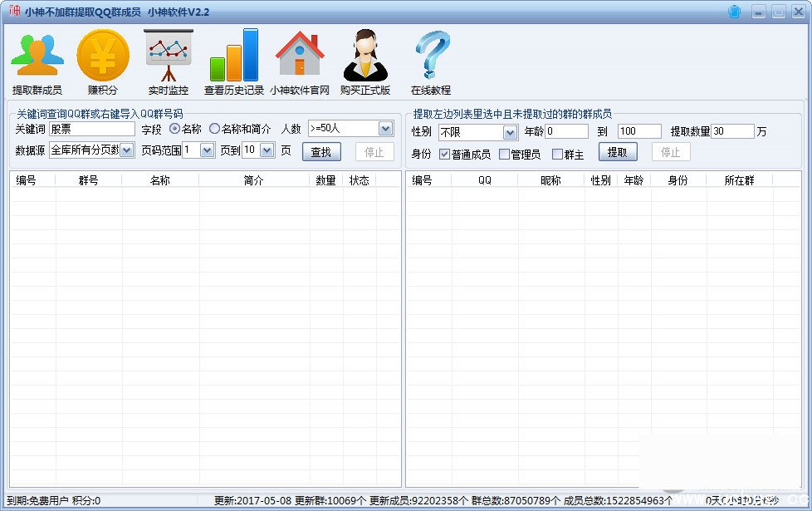The height and width of the screenshot is (511, 812).
Task: Expand the 人数 >=50人 dropdown
Action: coord(385,129)
